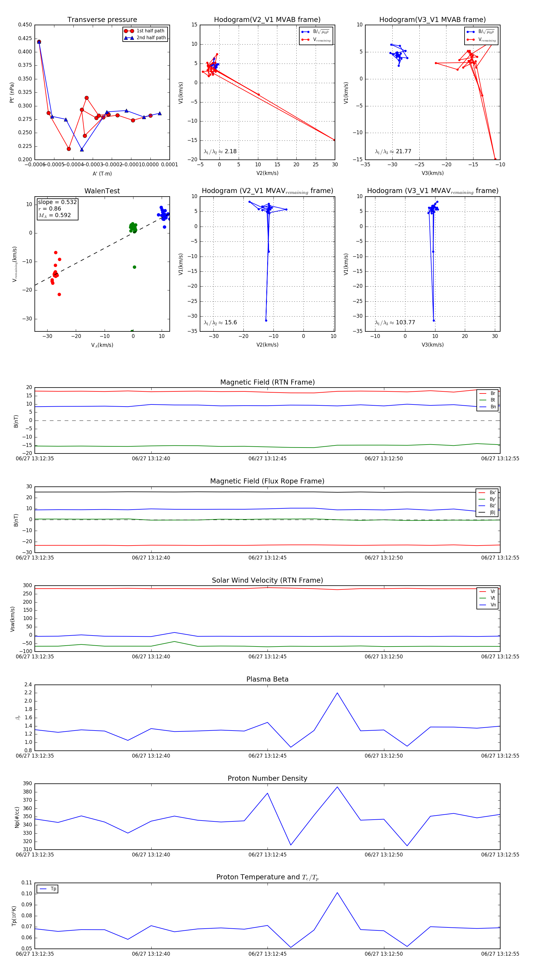Viewport: 535px width, 980px height.
Task: Click the λ1/λ2 ≈ 2.18 annotation
Action: 220,151
